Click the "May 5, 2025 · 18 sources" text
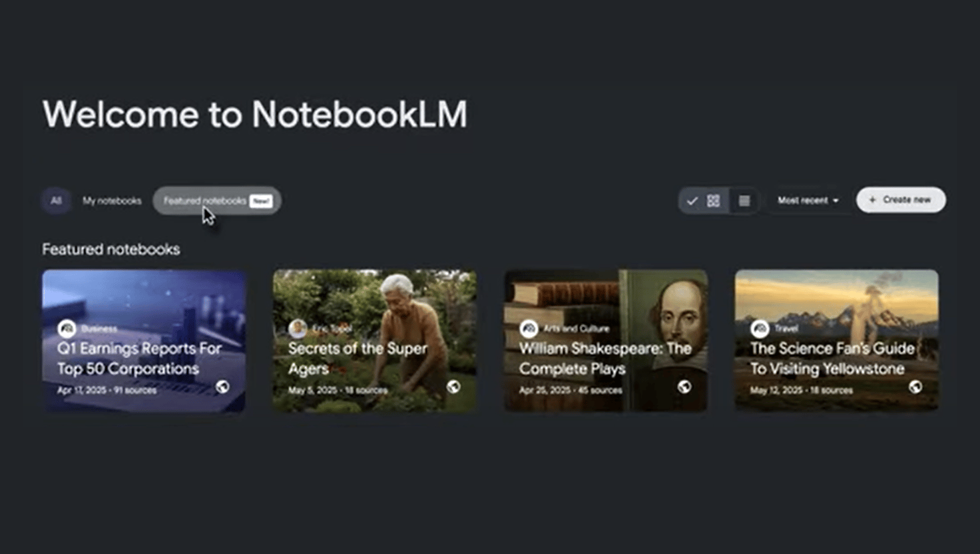This screenshot has width=980, height=554. 338,390
